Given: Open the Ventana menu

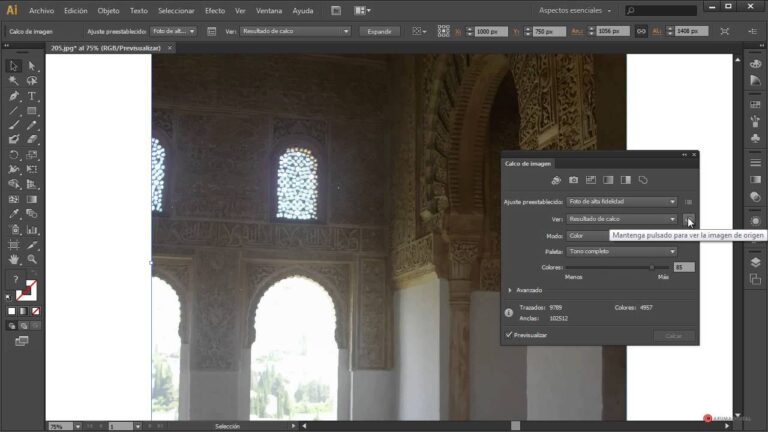Looking at the screenshot, I should [x=269, y=10].
